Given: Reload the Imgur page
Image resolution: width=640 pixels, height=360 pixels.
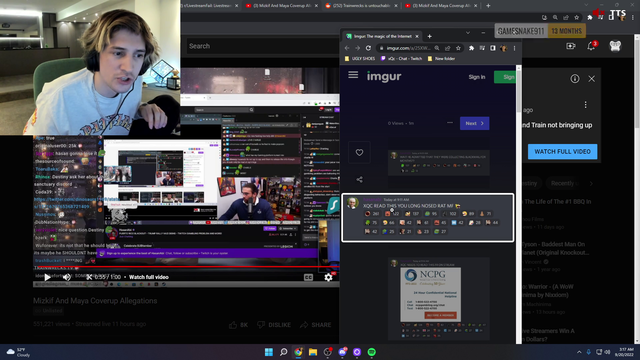Looking at the screenshot, I should tap(368, 48).
